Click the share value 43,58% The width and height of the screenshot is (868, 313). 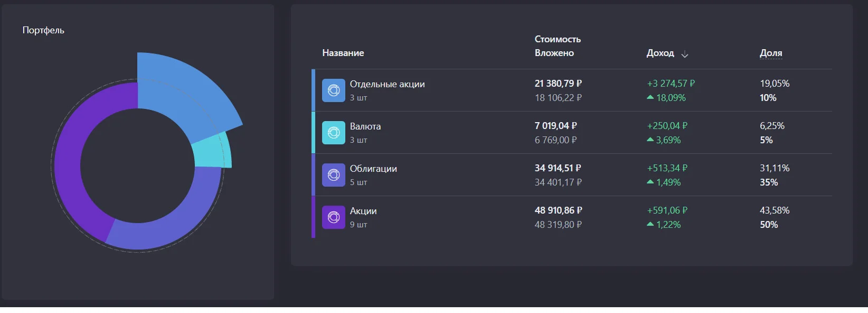(x=775, y=210)
